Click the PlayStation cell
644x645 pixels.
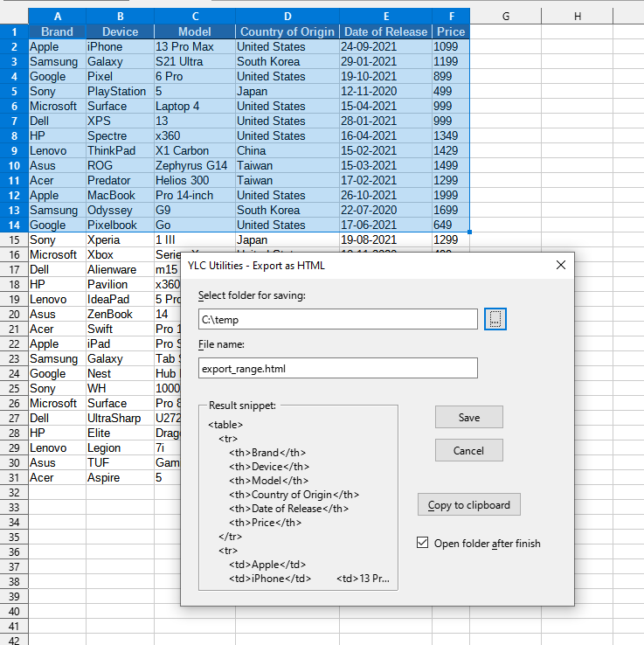point(120,91)
